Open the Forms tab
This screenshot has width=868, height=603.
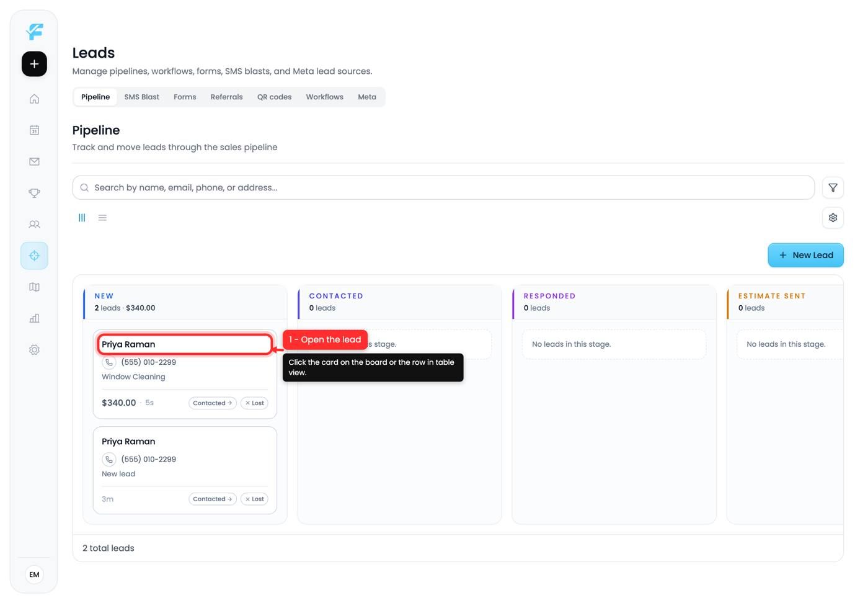click(x=185, y=97)
